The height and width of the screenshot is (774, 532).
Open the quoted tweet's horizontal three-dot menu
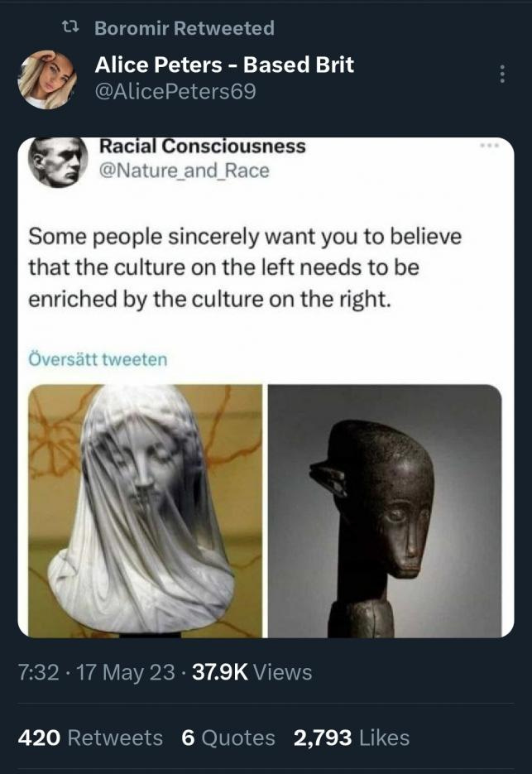coord(490,146)
